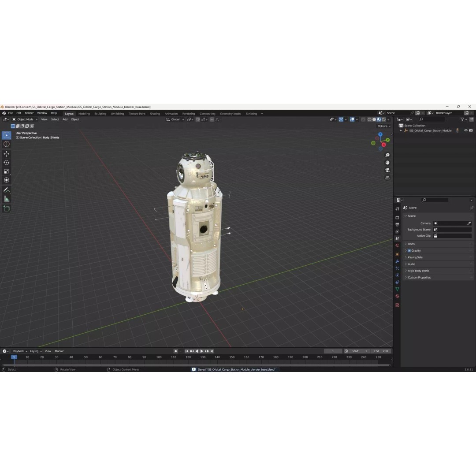The height and width of the screenshot is (476, 476).
Task: Switch to wireframe shading
Action: [x=369, y=119]
